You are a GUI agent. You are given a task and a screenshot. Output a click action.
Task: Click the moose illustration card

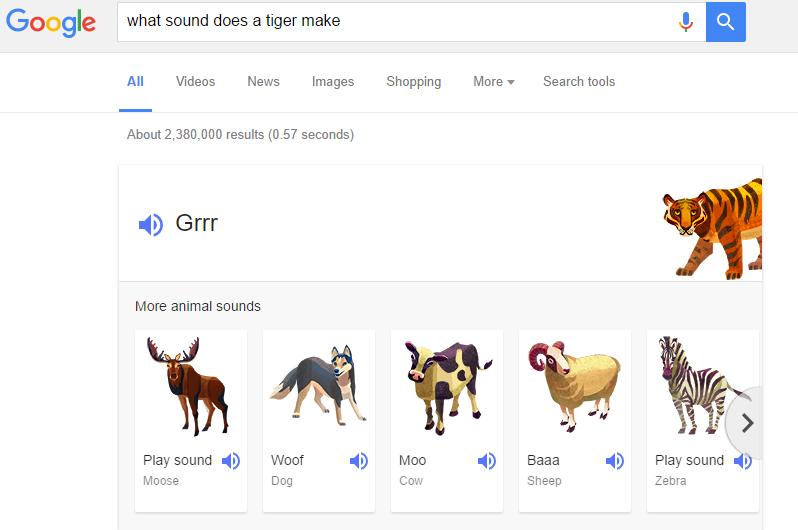click(191, 421)
